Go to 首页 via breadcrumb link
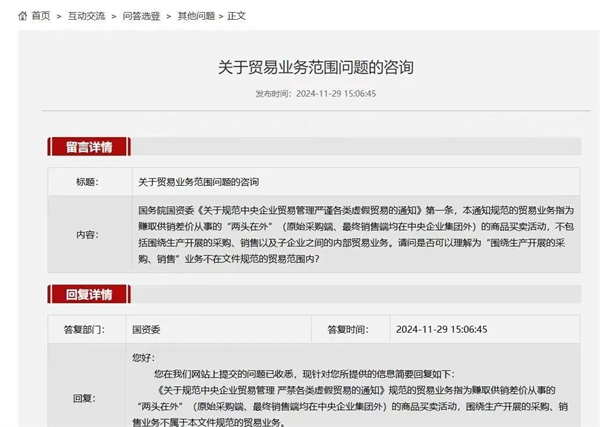600x427 pixels. click(x=40, y=16)
